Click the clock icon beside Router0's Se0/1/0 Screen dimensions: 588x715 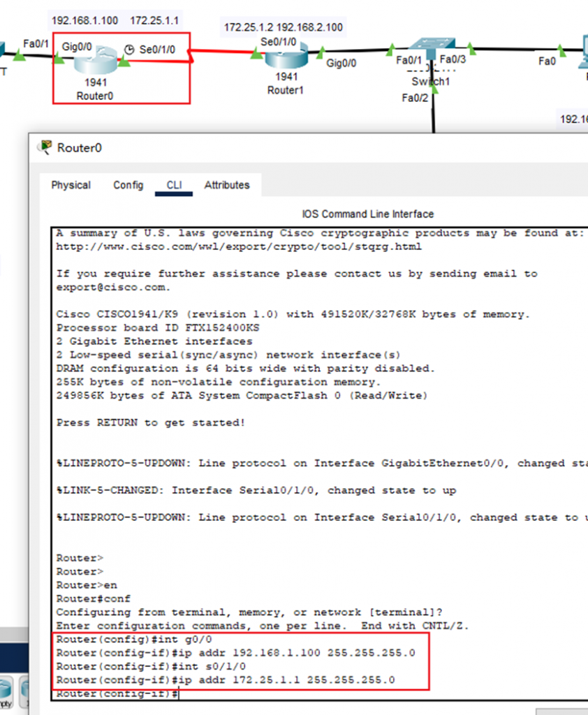click(x=130, y=50)
